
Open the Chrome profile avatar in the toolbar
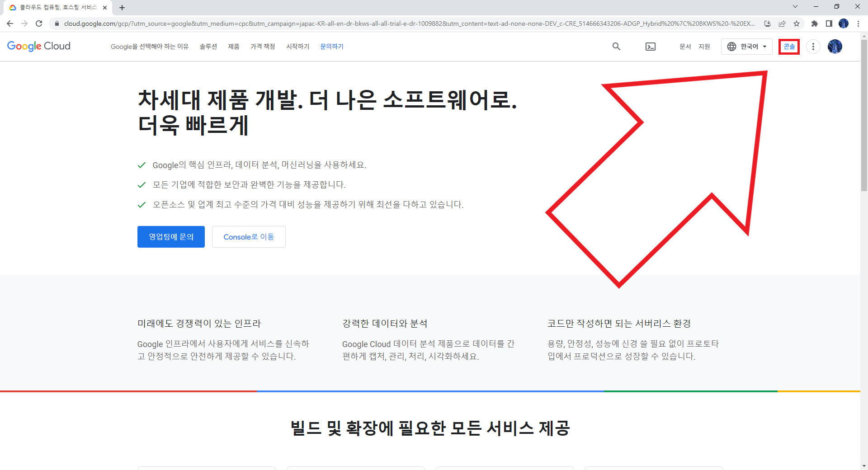click(844, 23)
